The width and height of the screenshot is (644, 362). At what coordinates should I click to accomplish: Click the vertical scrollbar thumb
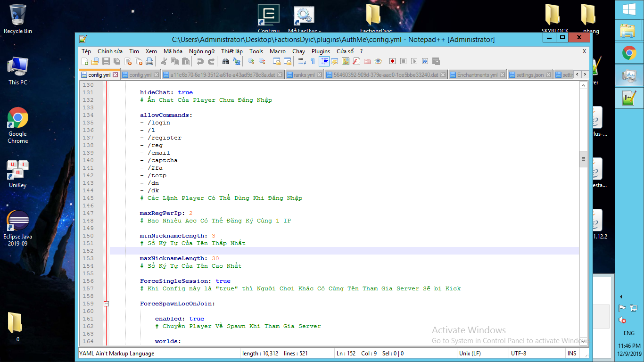583,159
